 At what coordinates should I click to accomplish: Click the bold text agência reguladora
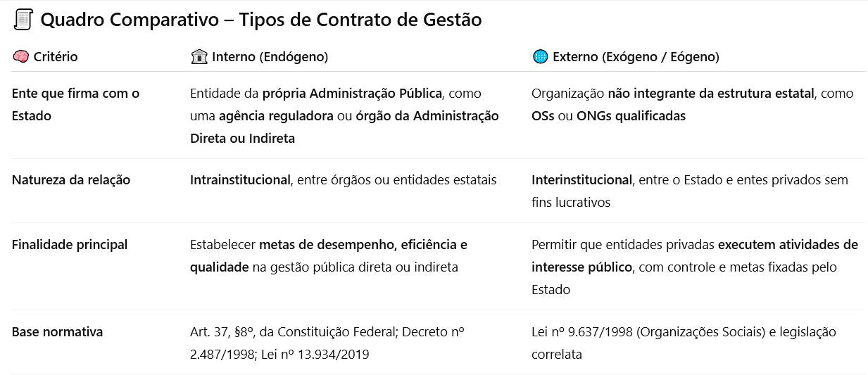(276, 116)
